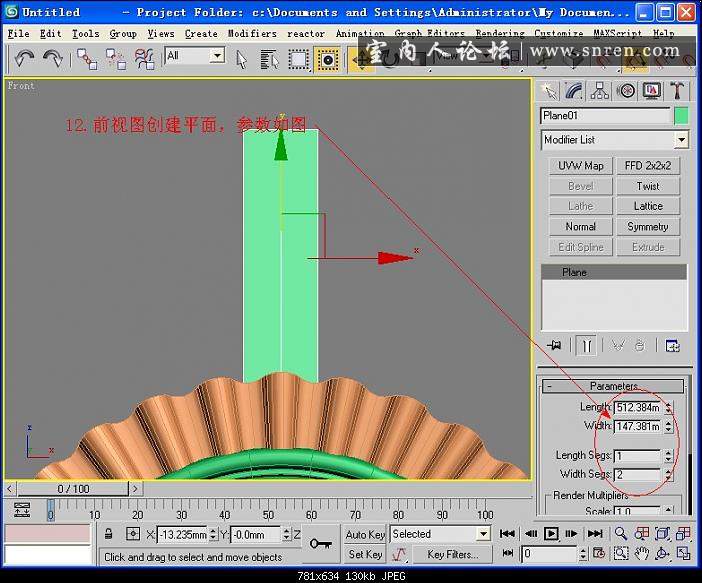Open the Group menu
The height and width of the screenshot is (583, 702).
click(x=123, y=34)
